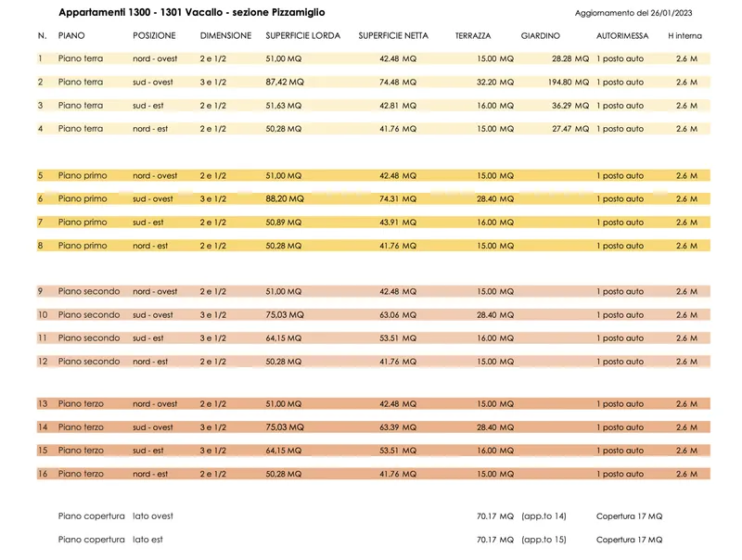The height and width of the screenshot is (560, 742).
Task: Click the garden value '27.47 MQ'
Action: pos(570,129)
